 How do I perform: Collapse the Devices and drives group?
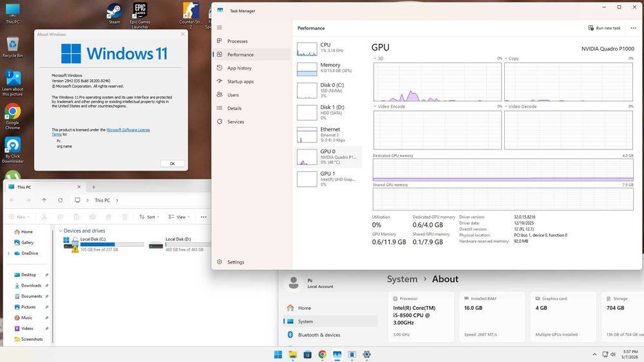pyautogui.click(x=61, y=231)
